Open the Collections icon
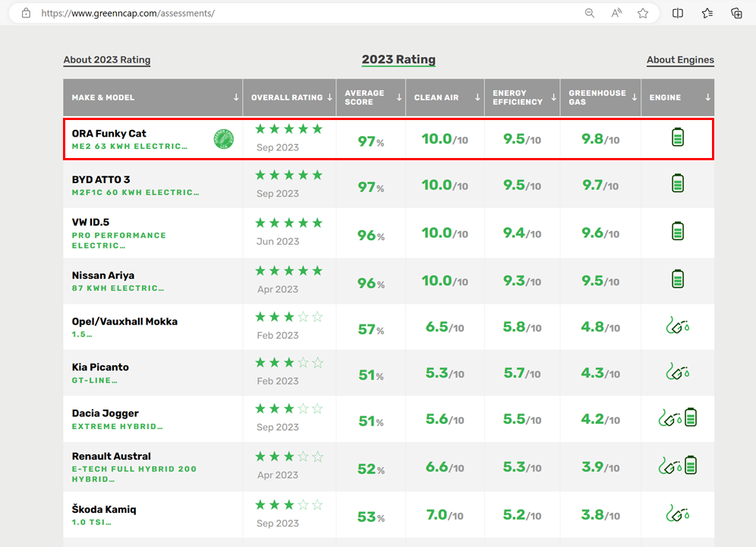The width and height of the screenshot is (756, 547). [x=736, y=13]
